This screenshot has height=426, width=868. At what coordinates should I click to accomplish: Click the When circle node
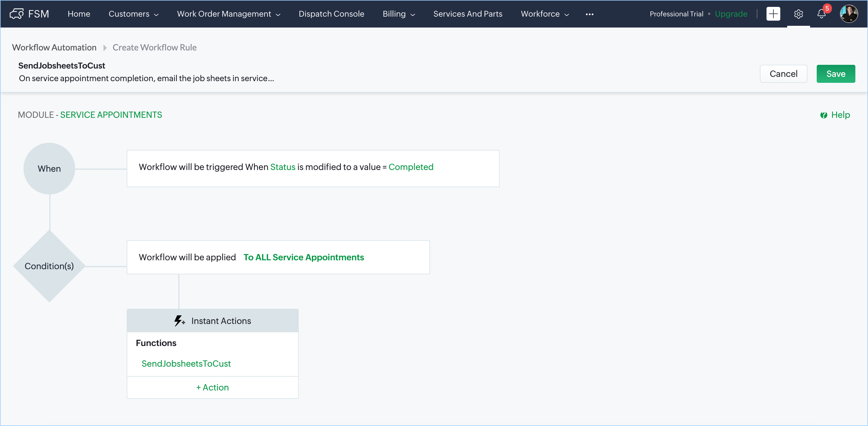coord(49,169)
